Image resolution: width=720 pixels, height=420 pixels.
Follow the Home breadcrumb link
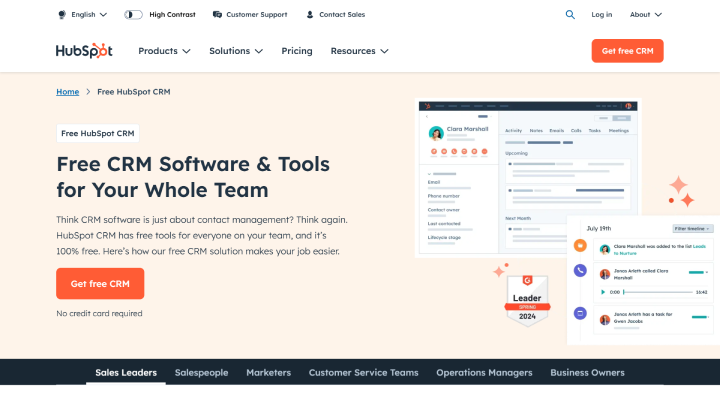tap(68, 92)
